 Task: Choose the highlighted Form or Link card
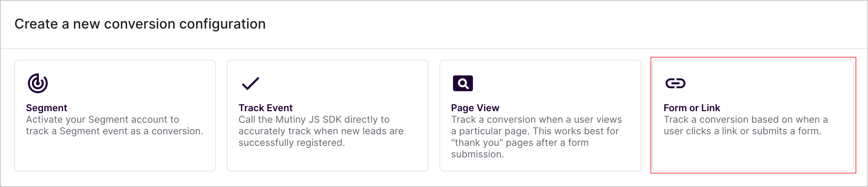coord(753,116)
